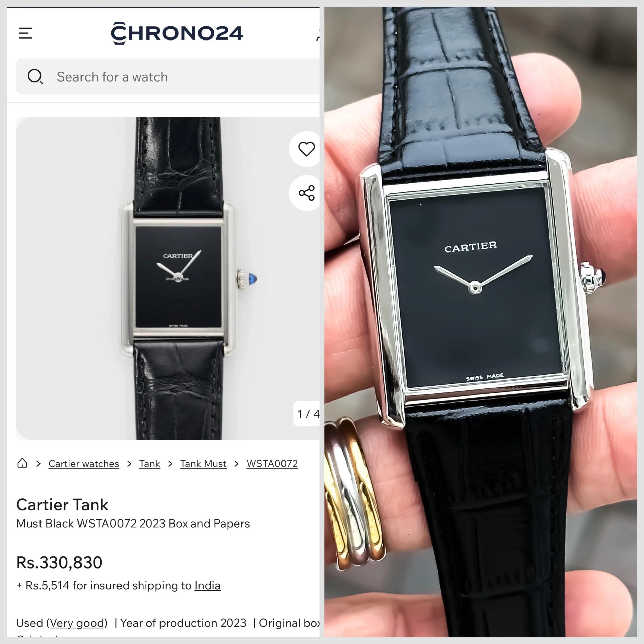
Task: Go to home via breadcrumb house icon
Action: click(22, 463)
